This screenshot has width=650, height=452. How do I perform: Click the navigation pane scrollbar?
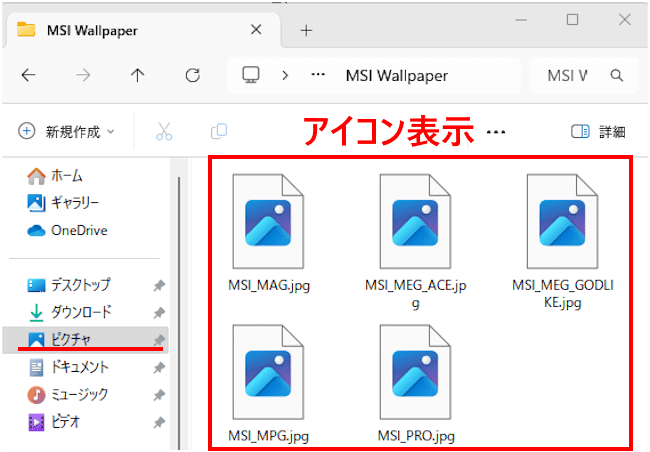[x=179, y=311]
